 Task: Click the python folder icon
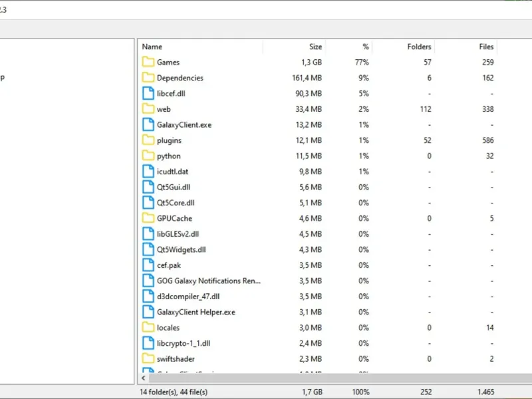tap(148, 156)
